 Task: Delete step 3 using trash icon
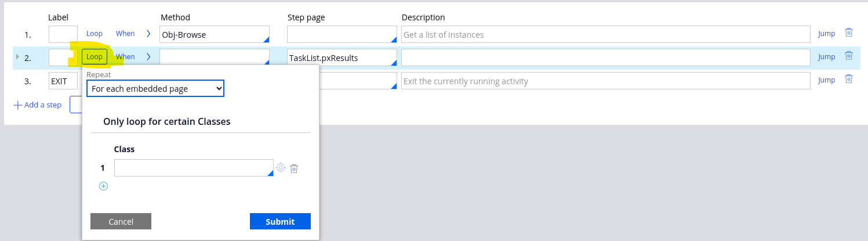(x=848, y=79)
